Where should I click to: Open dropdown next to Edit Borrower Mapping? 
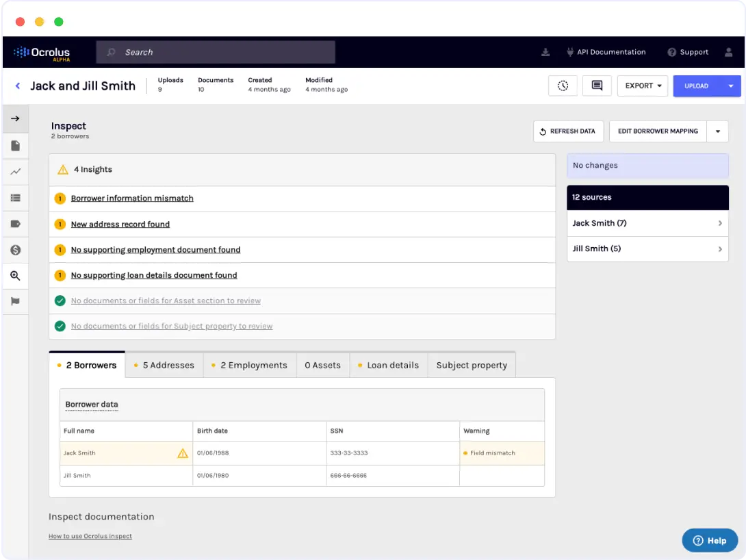(718, 131)
